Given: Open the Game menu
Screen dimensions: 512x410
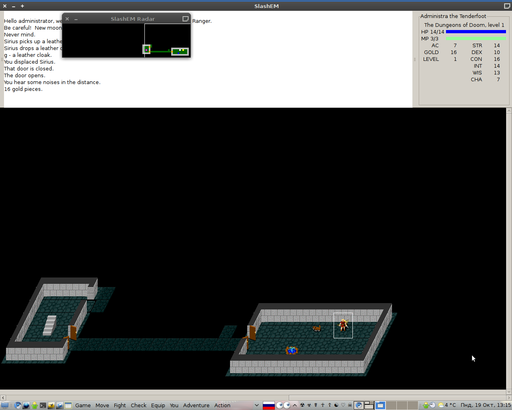Looking at the screenshot, I should click(x=83, y=405).
